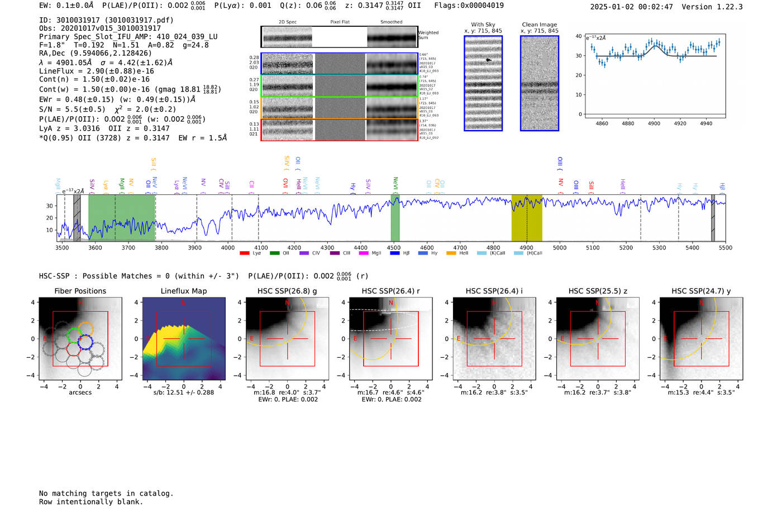Screen dimensions: 782x532
Task: Select the HSC SSP(26.4) i cutout
Action: (x=494, y=339)
